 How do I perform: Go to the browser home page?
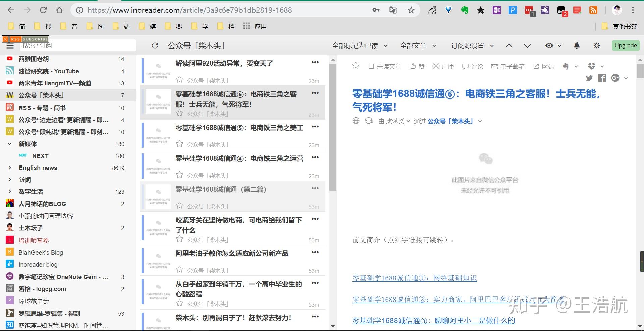pos(59,10)
